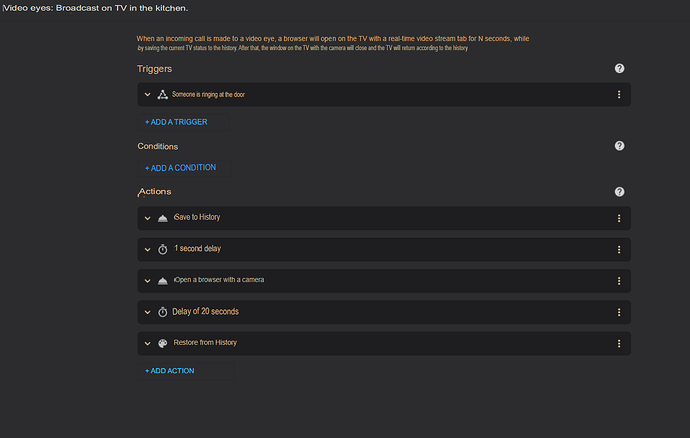Viewport: 690px width, 438px height.
Task: Expand the Restore from History action
Action: coord(147,343)
